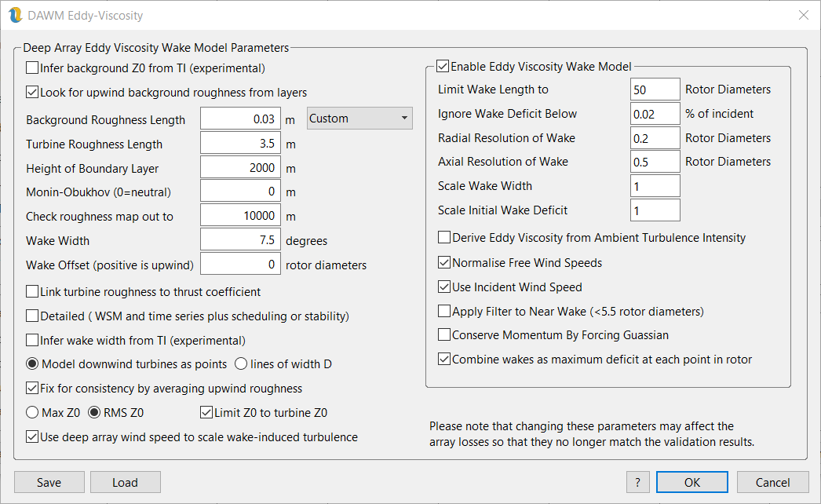Confirm settings with the OK button

click(x=691, y=483)
